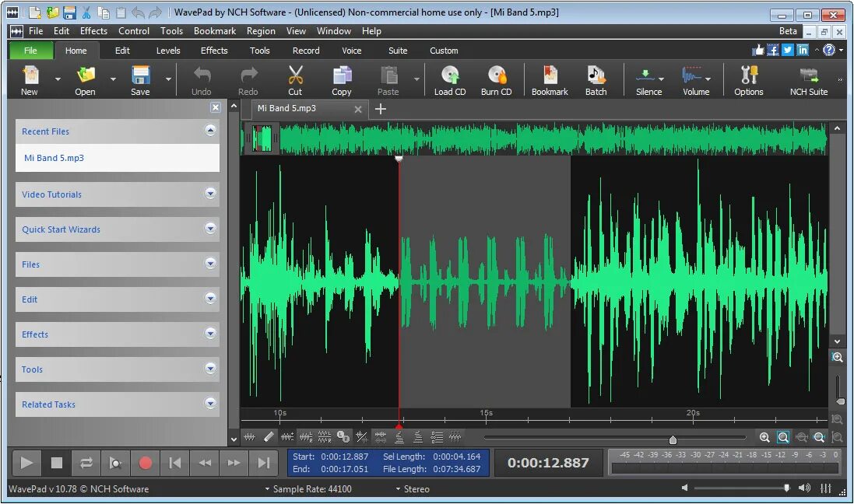Click the help question mark icon
The width and height of the screenshot is (854, 504).
[x=829, y=50]
